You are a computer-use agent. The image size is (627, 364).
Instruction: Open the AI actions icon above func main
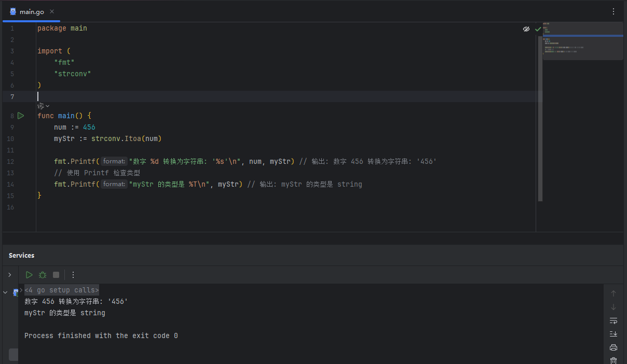coord(41,106)
